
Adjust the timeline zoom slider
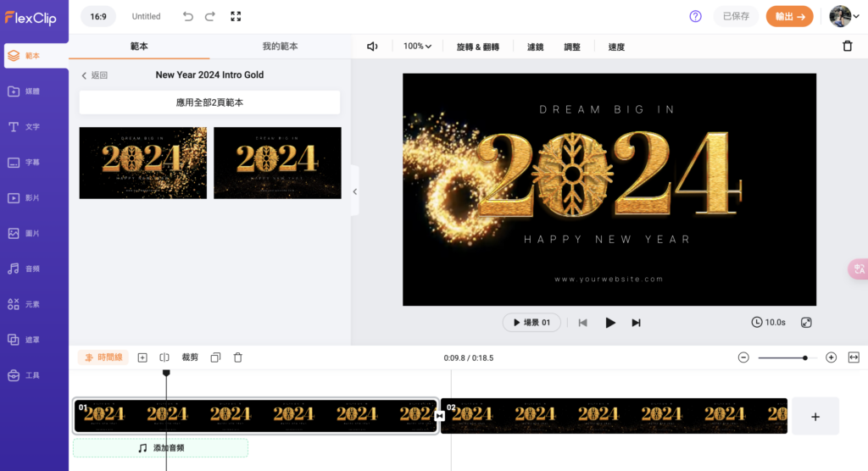click(x=787, y=358)
